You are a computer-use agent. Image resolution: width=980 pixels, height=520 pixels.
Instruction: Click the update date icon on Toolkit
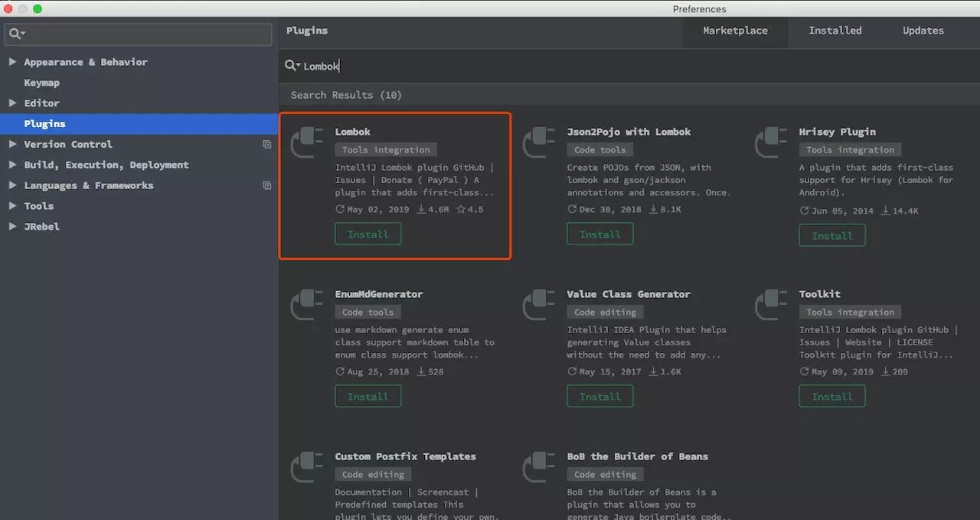804,371
